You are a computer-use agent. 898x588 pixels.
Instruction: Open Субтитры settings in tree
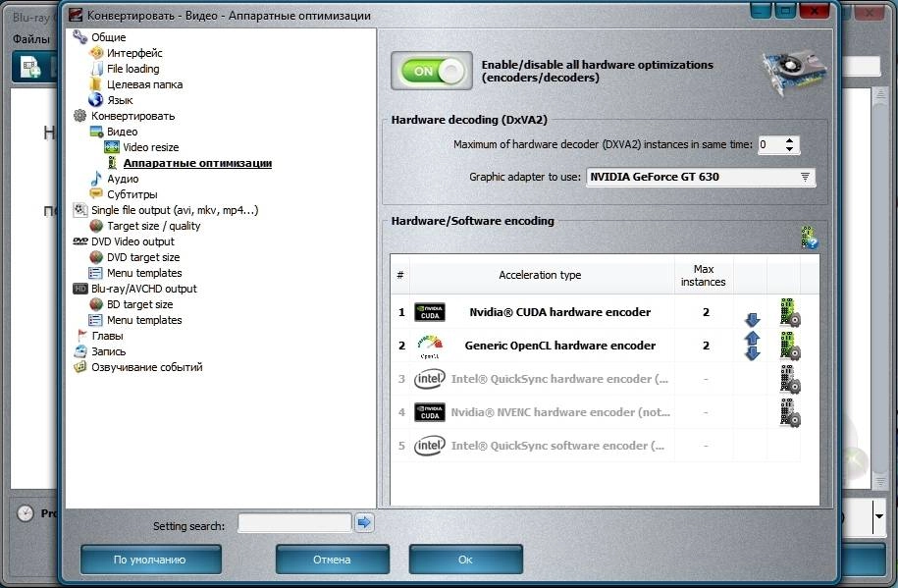132,194
